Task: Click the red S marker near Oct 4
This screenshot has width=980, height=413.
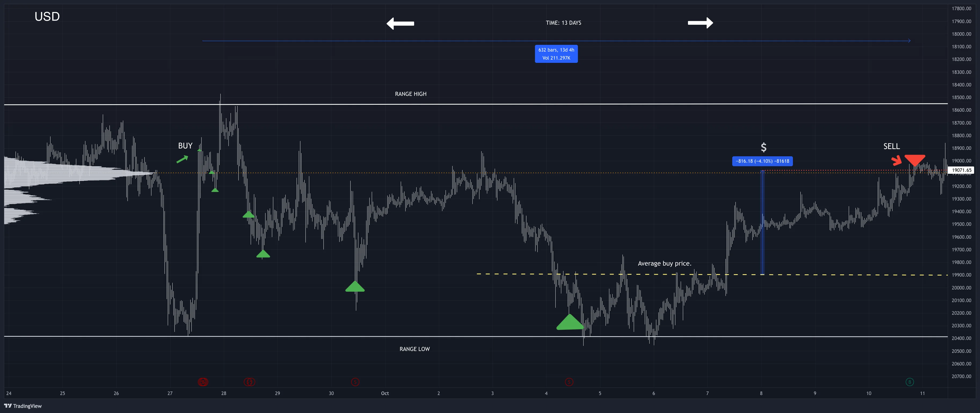Action: pos(569,382)
